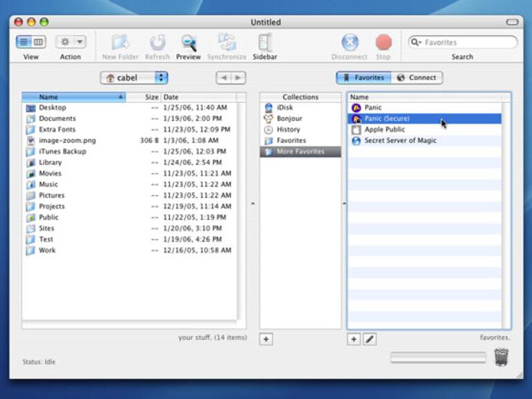Switch to list view mode
This screenshot has height=399, width=532.
click(x=23, y=42)
